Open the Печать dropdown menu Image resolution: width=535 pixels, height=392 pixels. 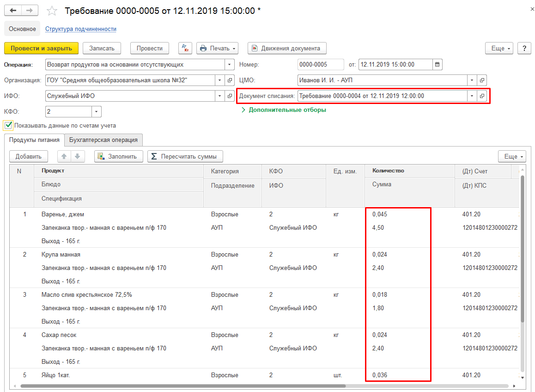(217, 48)
